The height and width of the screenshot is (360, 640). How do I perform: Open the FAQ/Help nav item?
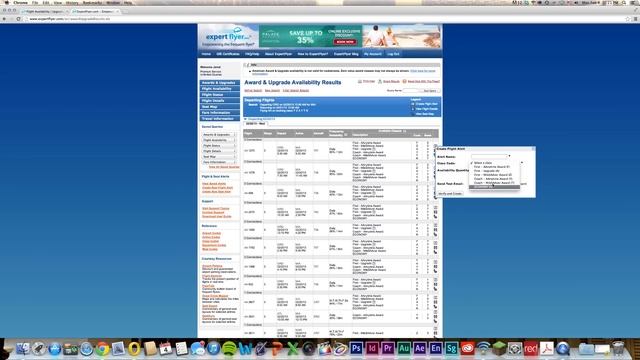(252, 54)
